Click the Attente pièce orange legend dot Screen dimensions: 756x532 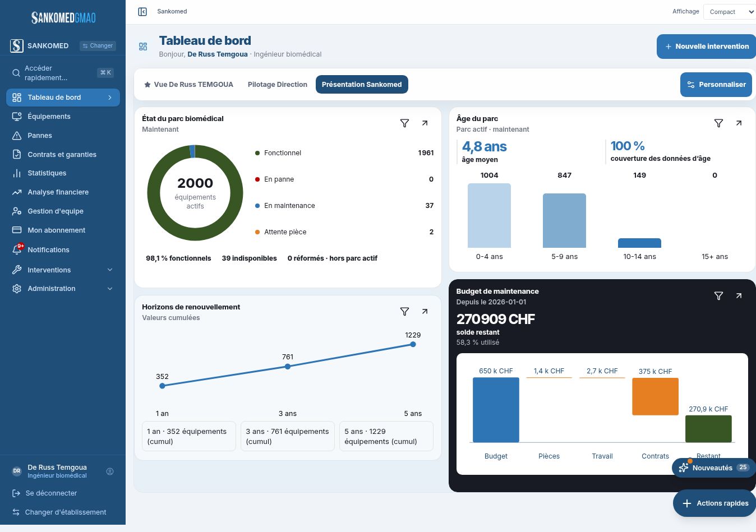tap(257, 232)
